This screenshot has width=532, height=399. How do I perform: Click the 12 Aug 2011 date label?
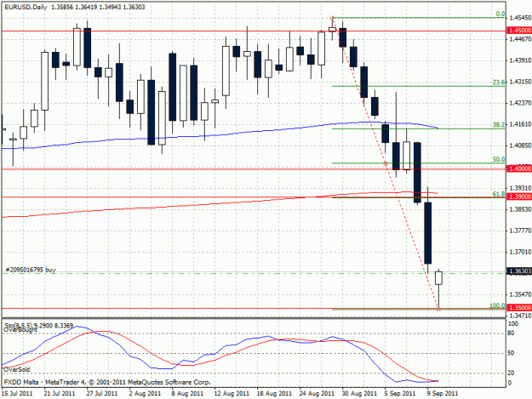point(232,393)
